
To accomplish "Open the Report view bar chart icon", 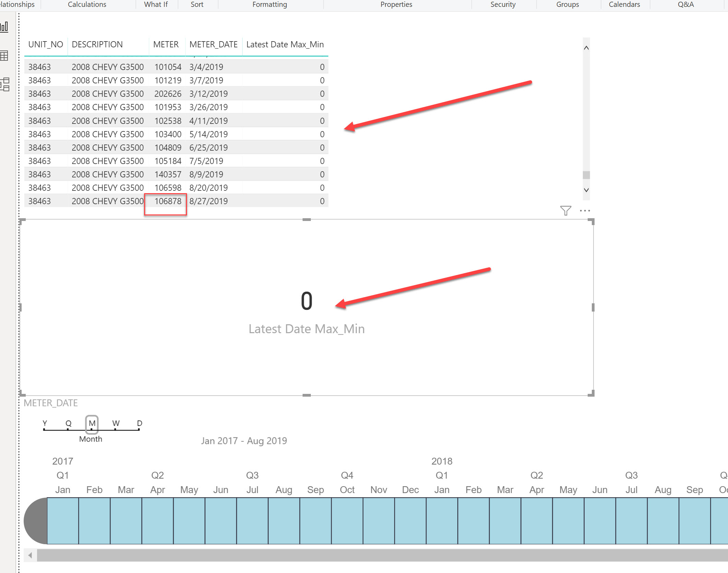I will [4, 27].
